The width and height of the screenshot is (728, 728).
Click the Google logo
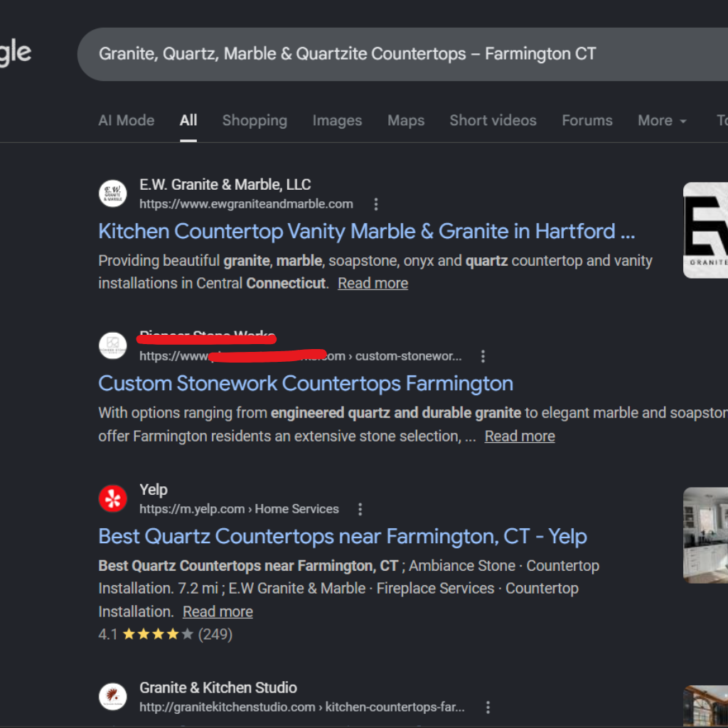pos(16,54)
